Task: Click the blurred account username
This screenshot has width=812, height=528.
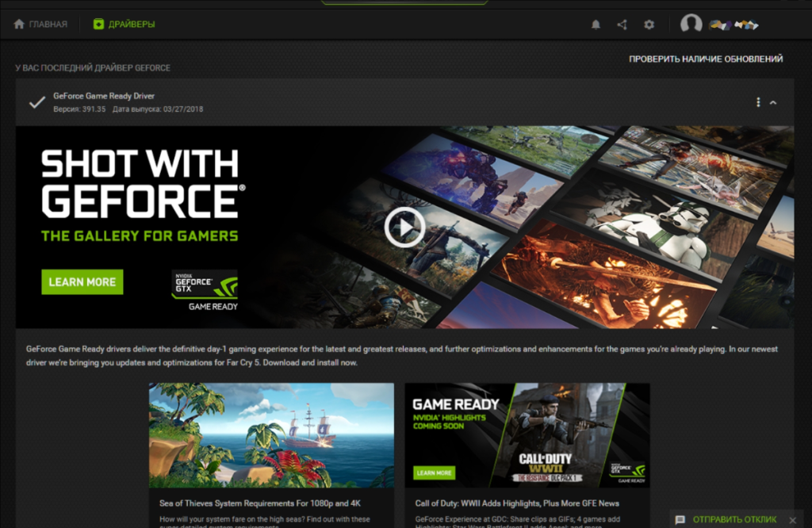Action: pos(733,25)
